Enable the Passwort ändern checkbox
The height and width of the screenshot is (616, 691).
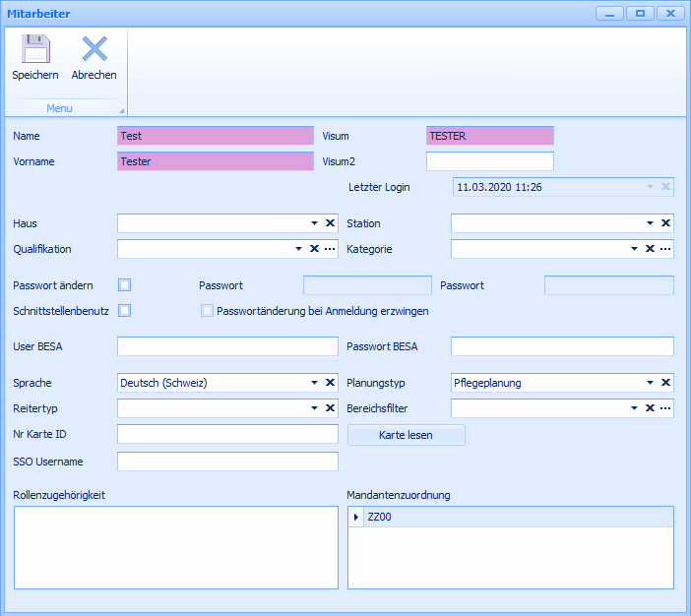125,285
